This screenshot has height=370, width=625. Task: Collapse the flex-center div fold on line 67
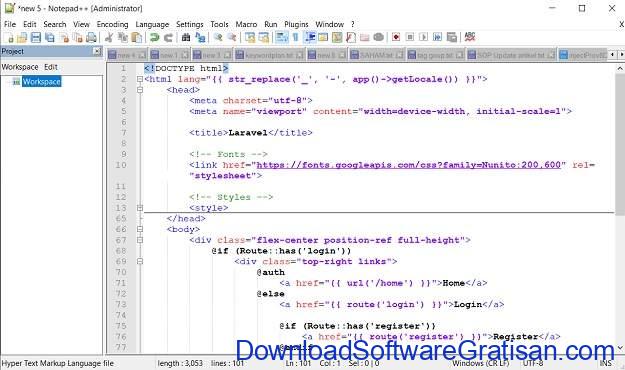point(140,240)
